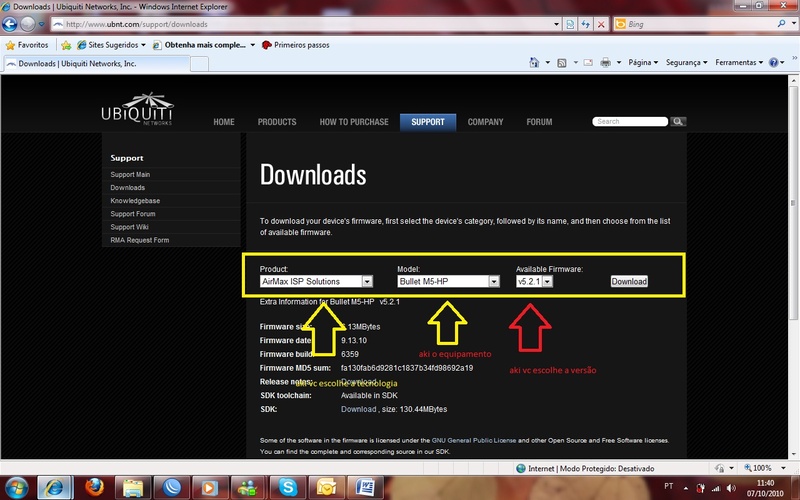Screen dimensions: 800x500
Task: Click the site Search text field
Action: [x=630, y=121]
